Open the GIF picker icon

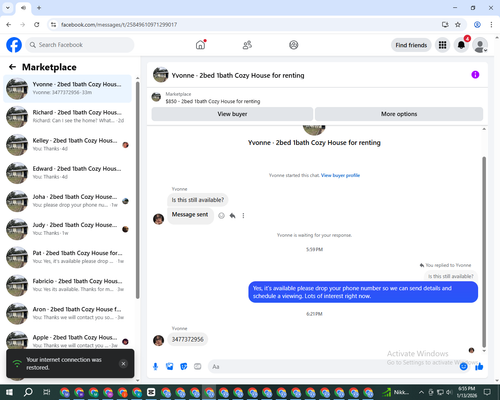(x=198, y=367)
